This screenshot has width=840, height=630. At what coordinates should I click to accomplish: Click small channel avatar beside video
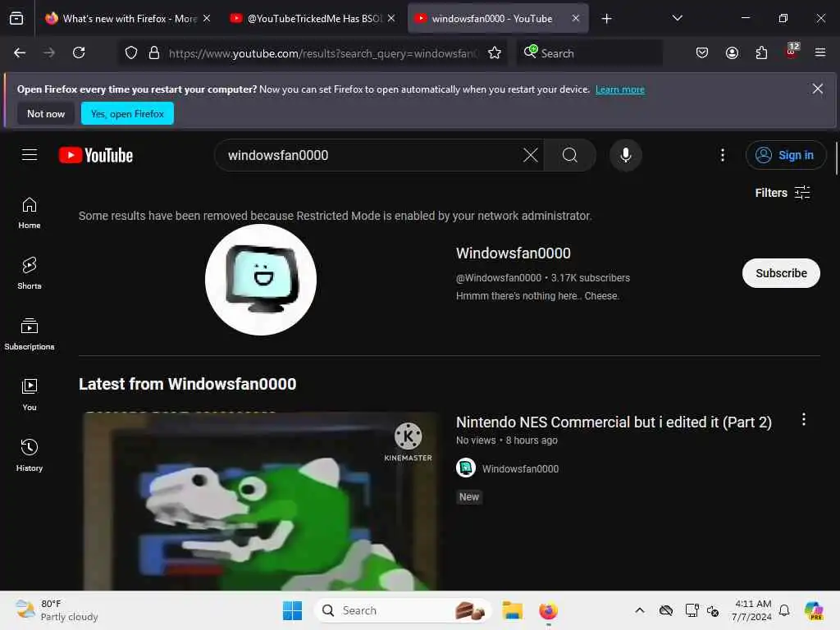tap(466, 468)
